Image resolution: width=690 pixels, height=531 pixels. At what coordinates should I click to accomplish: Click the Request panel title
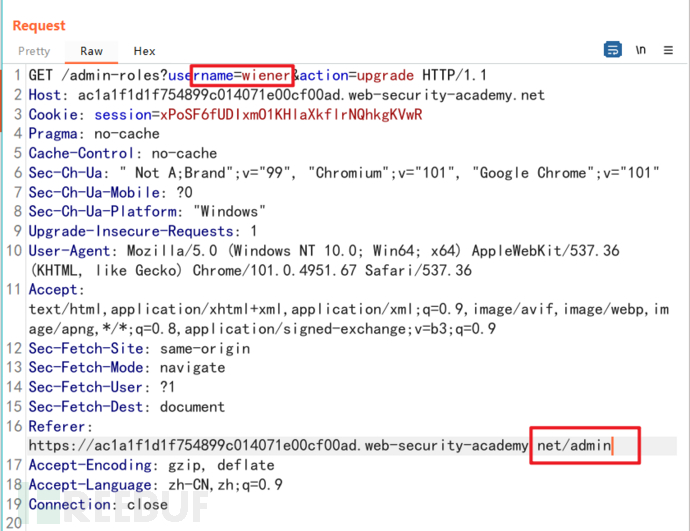39,25
